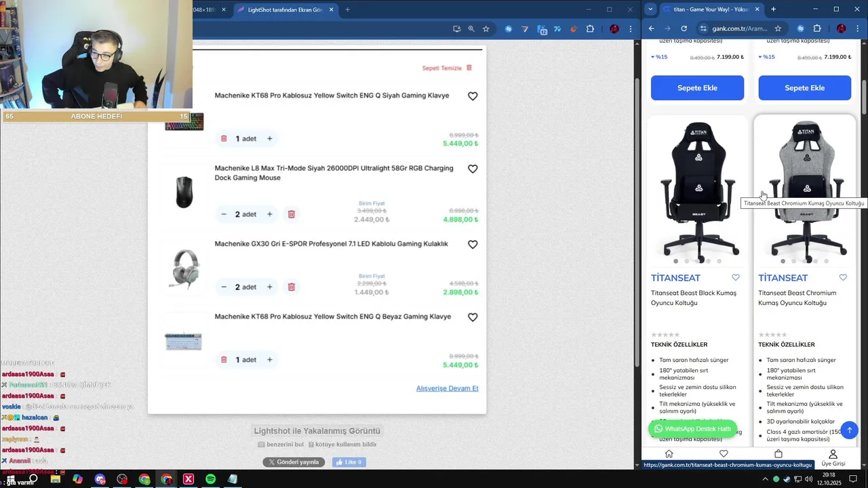The height and width of the screenshot is (488, 868).
Task: Open the GX30 Gri headset thumbnail
Action: [x=184, y=268]
